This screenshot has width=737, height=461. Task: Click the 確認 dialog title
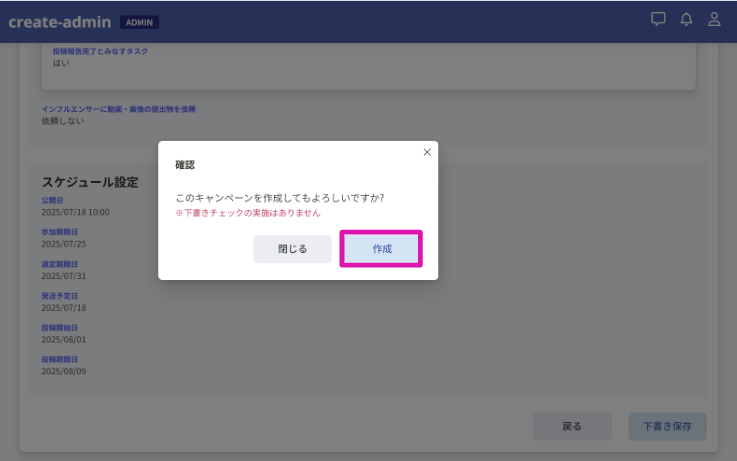point(185,164)
